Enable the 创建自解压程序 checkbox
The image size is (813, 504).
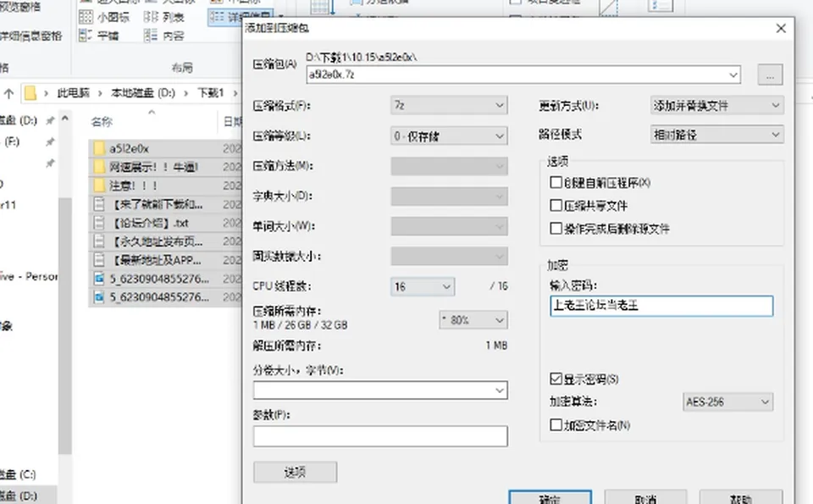(x=556, y=182)
